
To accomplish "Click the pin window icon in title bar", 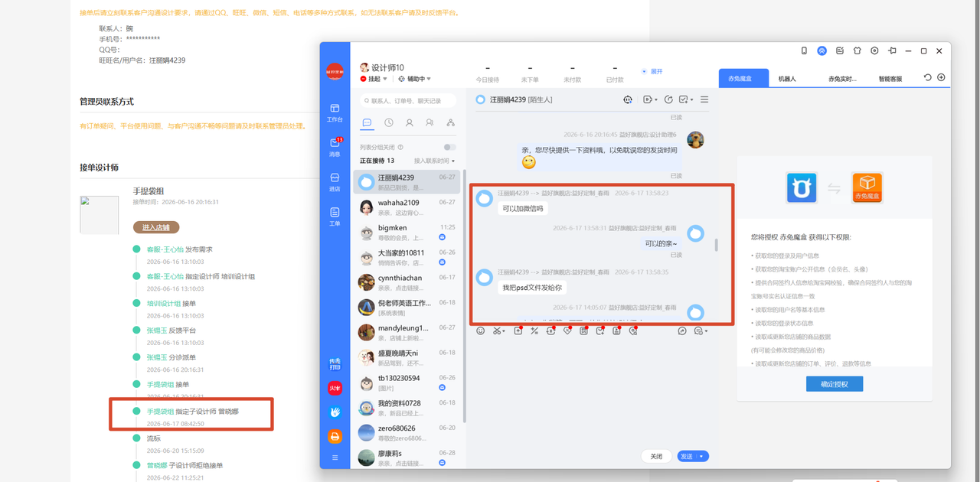I will pyautogui.click(x=892, y=50).
